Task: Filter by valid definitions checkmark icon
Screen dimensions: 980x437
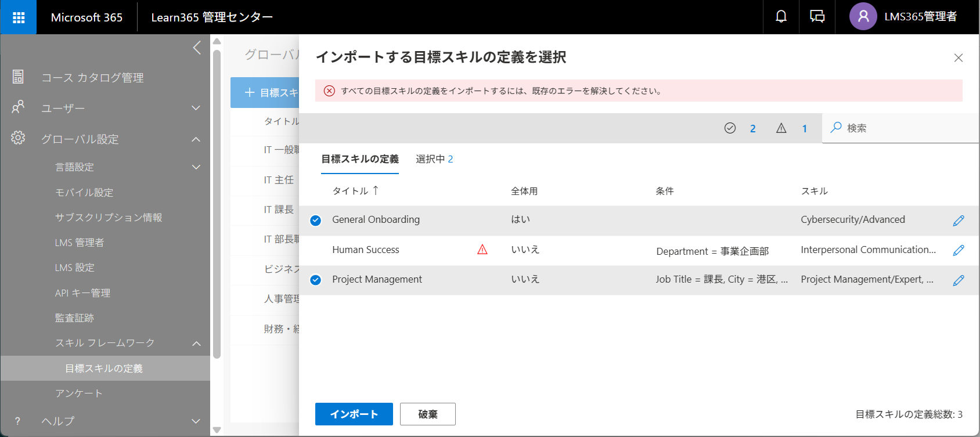Action: click(x=730, y=128)
